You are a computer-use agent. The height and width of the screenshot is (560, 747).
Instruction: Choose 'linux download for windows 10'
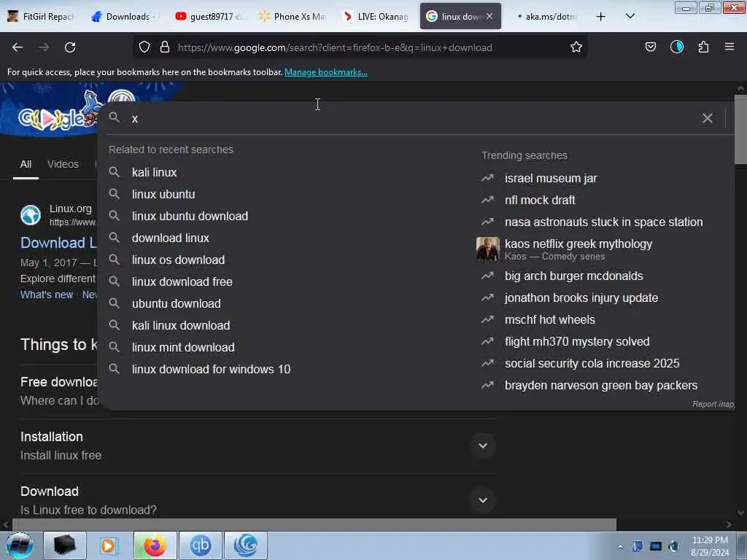(x=211, y=370)
